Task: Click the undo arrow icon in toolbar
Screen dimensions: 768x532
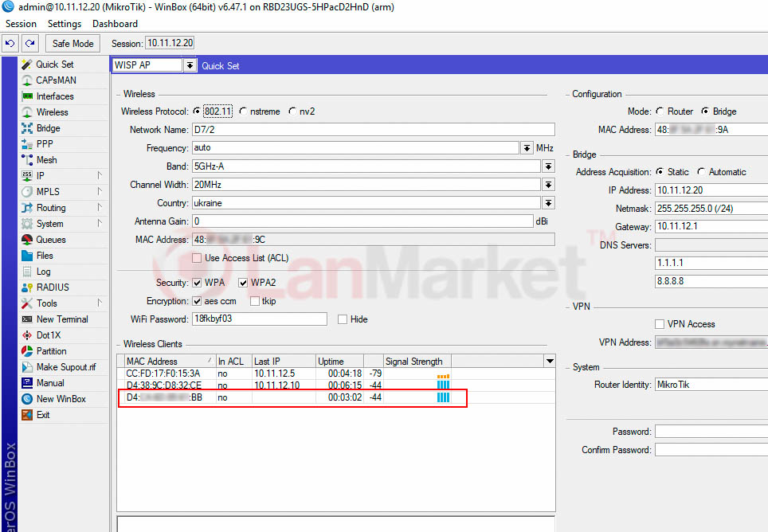Action: click(11, 44)
